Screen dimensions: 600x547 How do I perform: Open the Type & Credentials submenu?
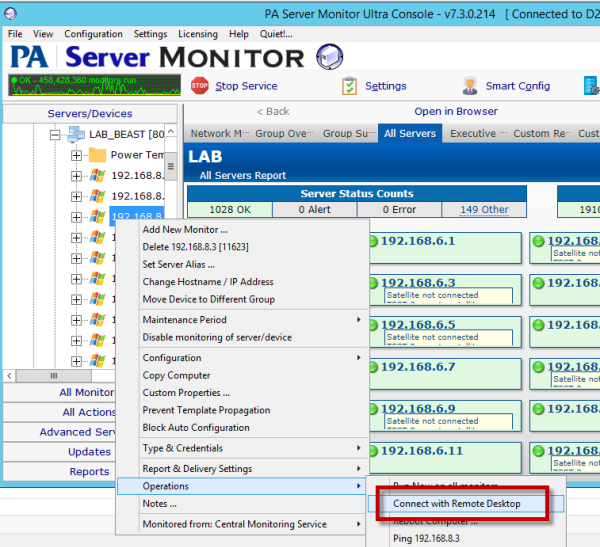coord(251,448)
